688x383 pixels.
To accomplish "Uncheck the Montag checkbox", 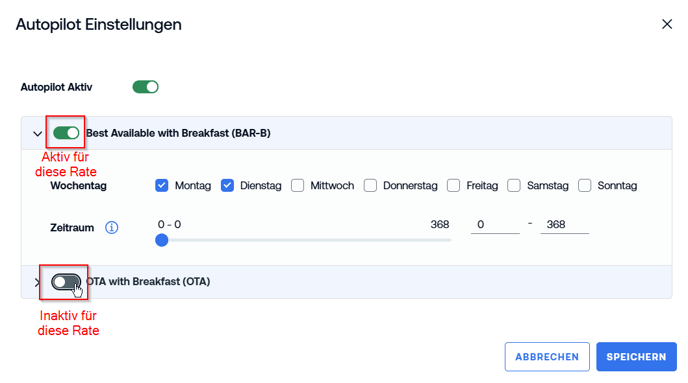I will (161, 186).
